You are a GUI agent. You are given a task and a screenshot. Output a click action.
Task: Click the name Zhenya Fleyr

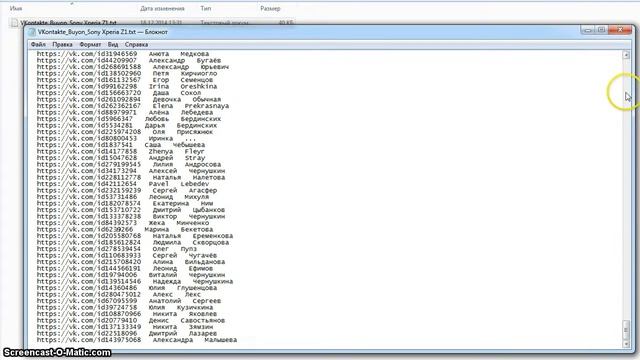(177, 151)
